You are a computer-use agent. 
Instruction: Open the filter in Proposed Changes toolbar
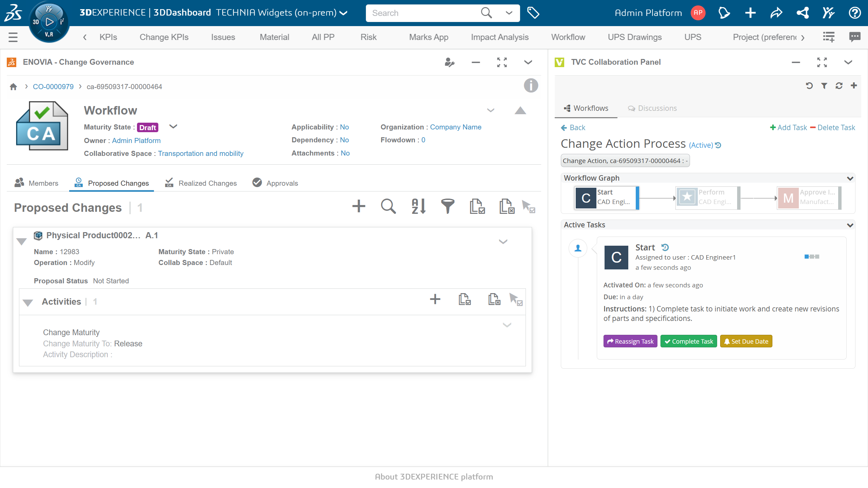(448, 206)
